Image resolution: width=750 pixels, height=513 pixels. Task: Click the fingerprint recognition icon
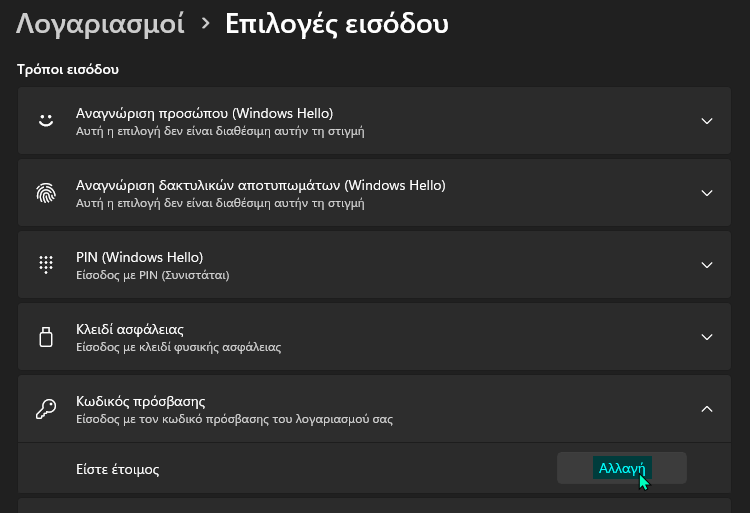pos(46,193)
